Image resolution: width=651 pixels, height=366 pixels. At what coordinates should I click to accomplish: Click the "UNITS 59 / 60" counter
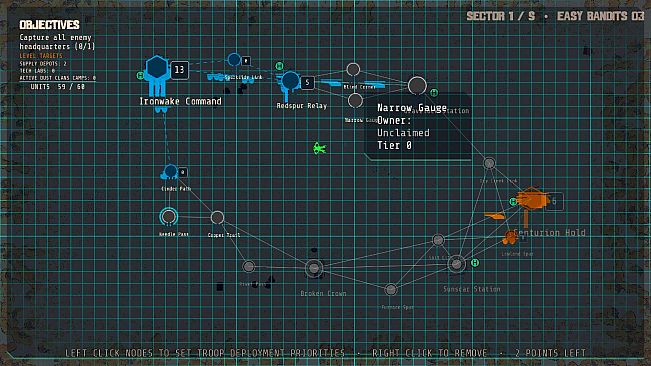pyautogui.click(x=57, y=87)
